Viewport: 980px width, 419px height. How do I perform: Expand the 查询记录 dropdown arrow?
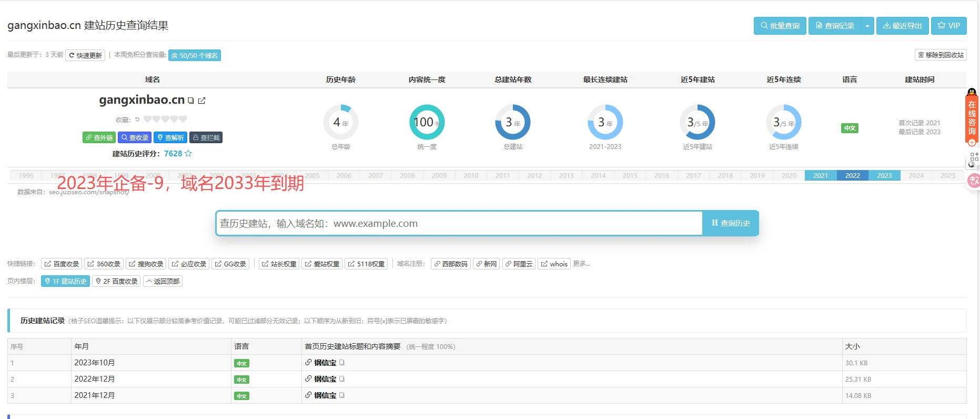[x=867, y=26]
